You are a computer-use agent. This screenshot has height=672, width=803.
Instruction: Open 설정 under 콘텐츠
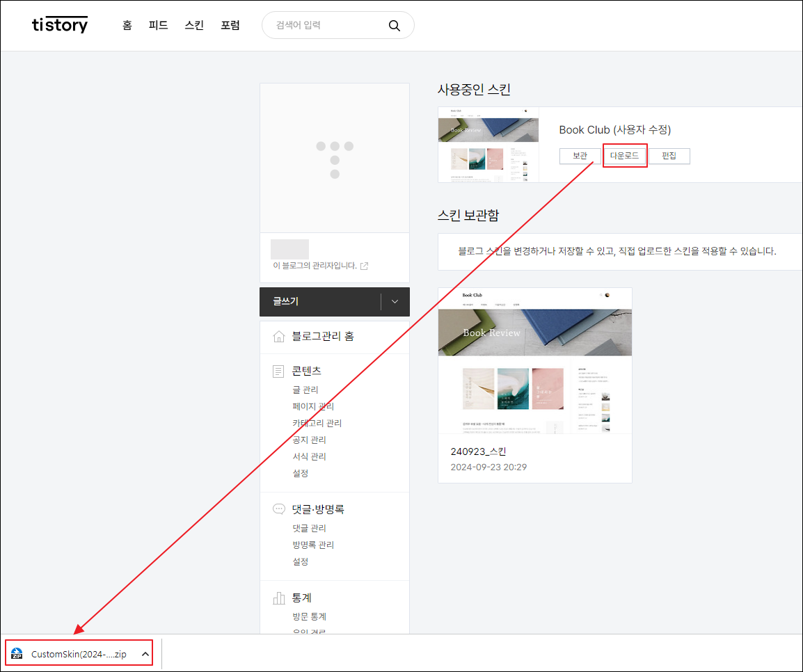tap(300, 473)
